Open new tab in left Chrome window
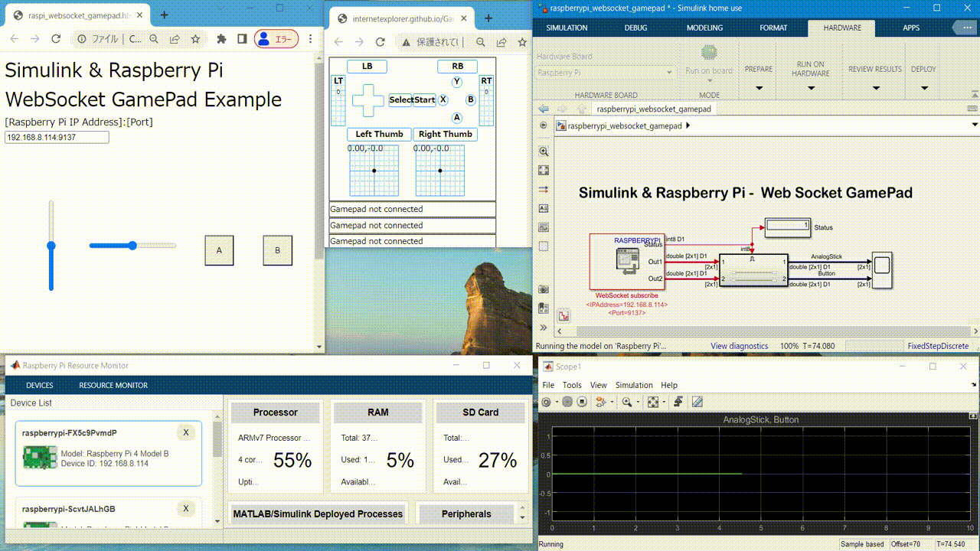 click(x=165, y=15)
